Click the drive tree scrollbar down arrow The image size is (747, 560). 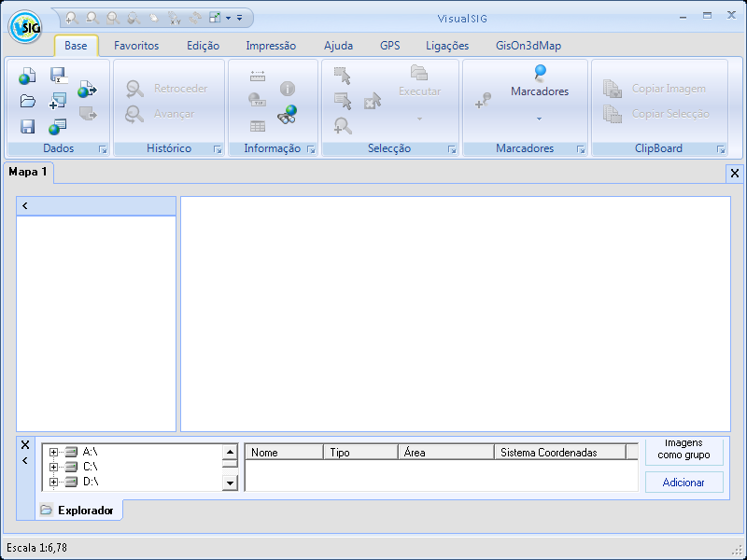(230, 483)
